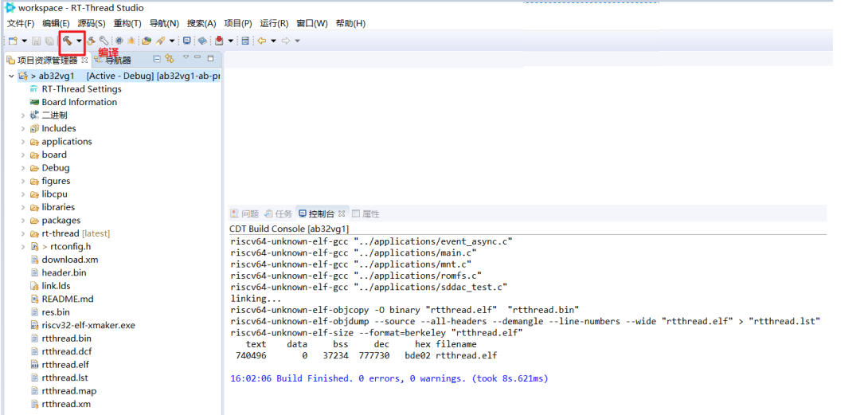Image resolution: width=868 pixels, height=415 pixels.
Task: Expand the rt-thread [latest] folder
Action: (23, 234)
